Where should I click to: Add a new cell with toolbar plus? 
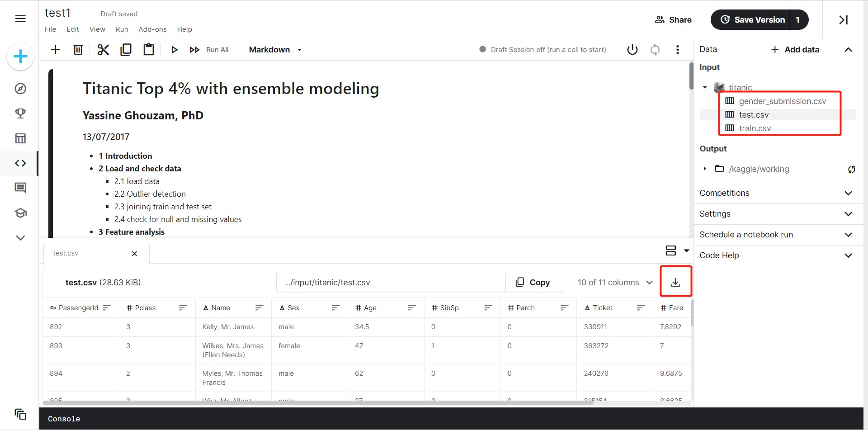point(55,50)
